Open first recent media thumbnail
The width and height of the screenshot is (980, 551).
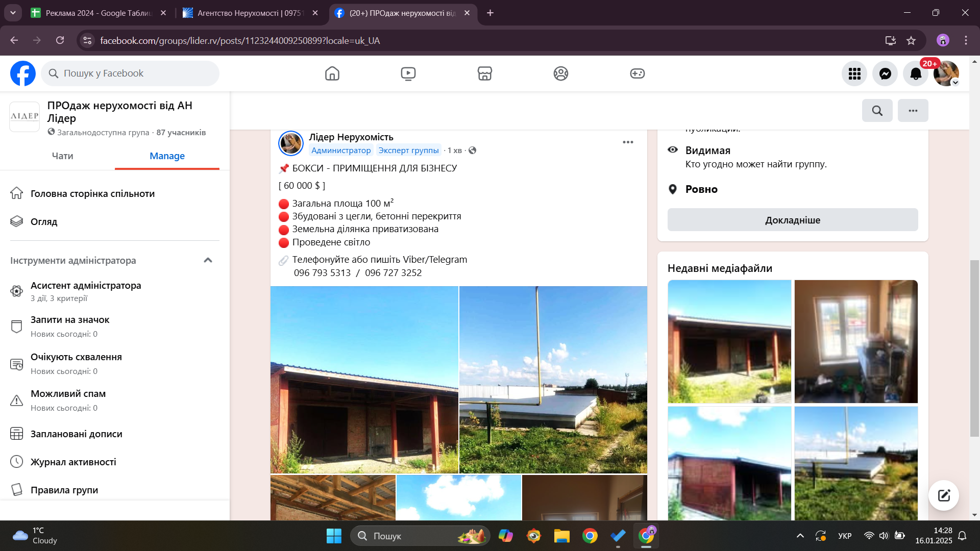click(x=729, y=341)
